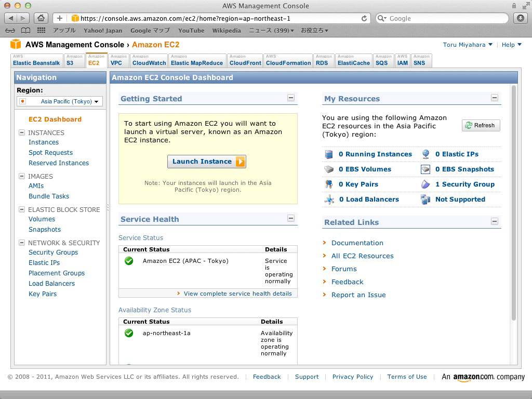Open the Region dropdown Asia Pacific (Tokyo)

[x=60, y=101]
